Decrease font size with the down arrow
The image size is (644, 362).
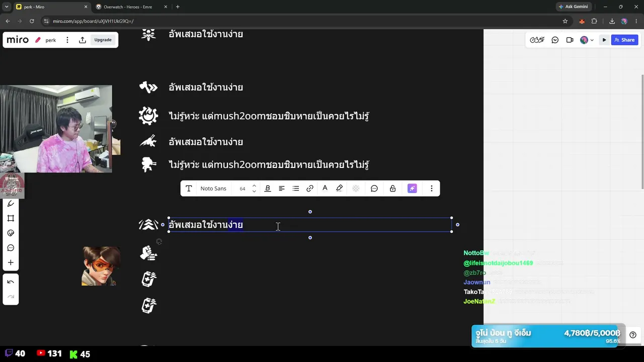(x=254, y=192)
